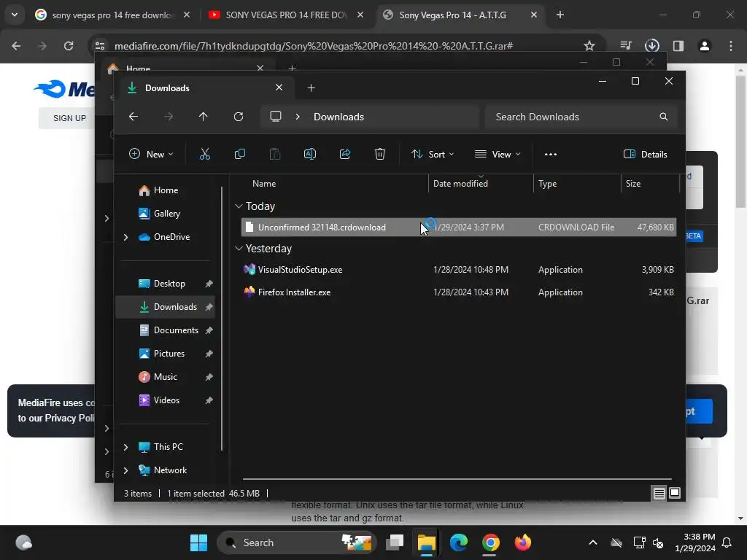
Task: Click Downloads in address breadcrumb
Action: pos(338,117)
